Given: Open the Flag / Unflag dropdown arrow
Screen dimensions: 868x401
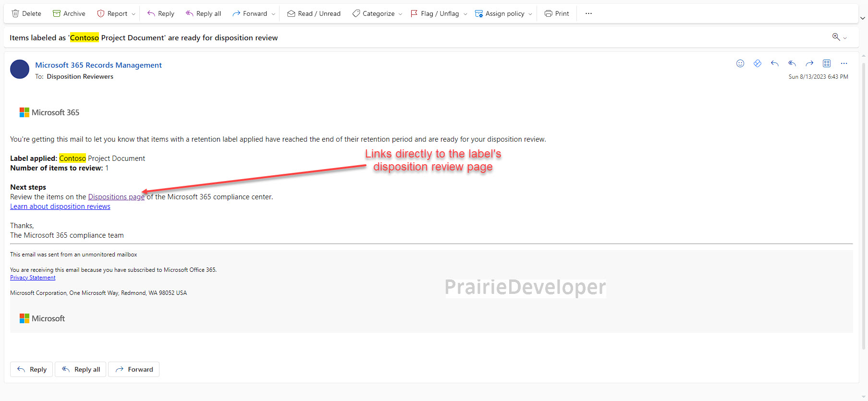Looking at the screenshot, I should coord(465,14).
